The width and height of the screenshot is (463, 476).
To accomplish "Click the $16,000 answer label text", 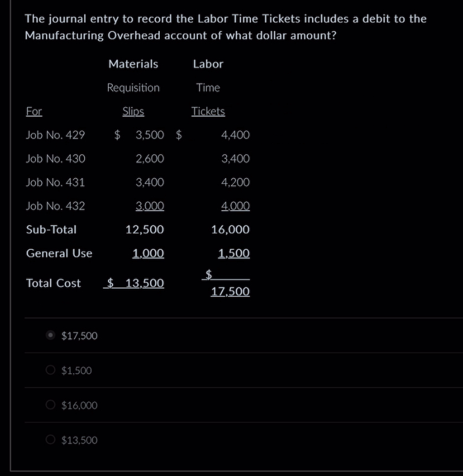I will pos(79,405).
